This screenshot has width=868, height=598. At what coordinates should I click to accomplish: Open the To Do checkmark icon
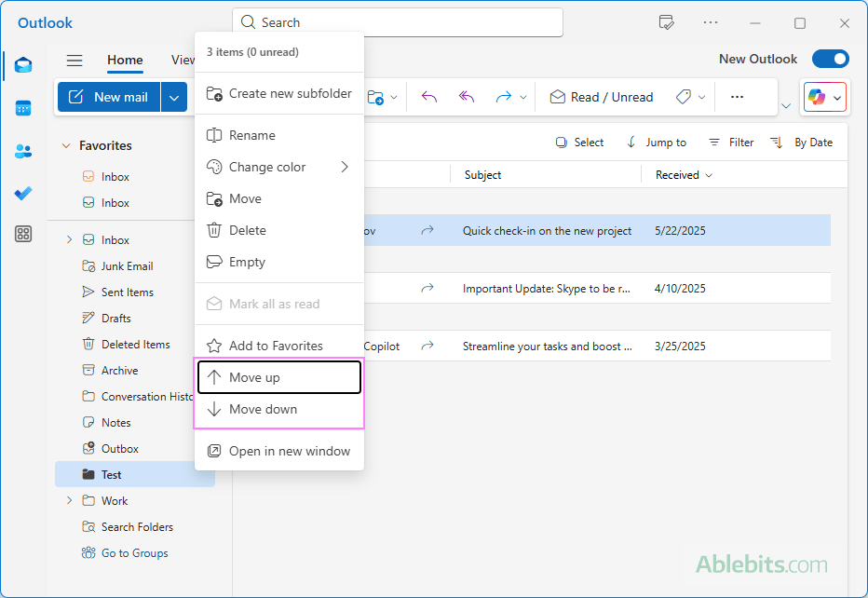point(23,193)
